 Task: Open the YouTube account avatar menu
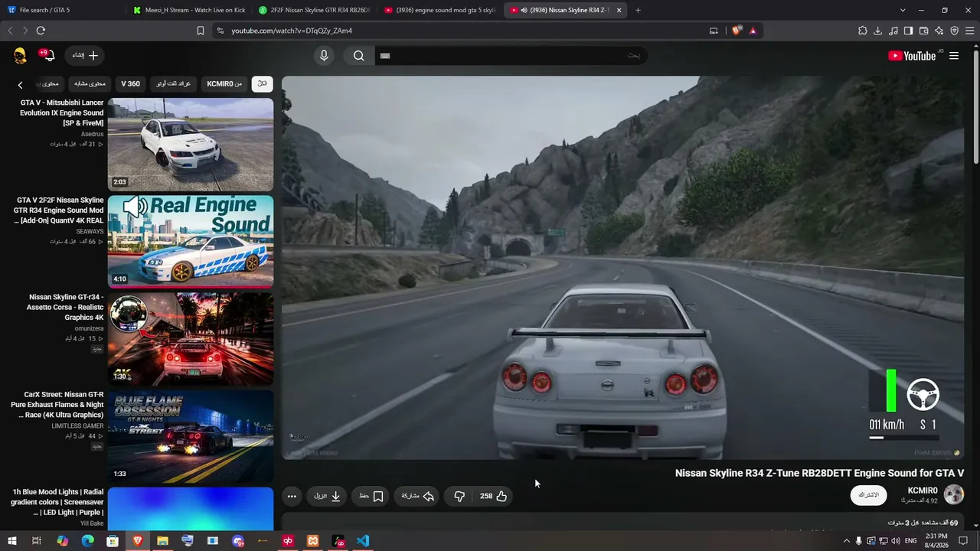[x=21, y=55]
